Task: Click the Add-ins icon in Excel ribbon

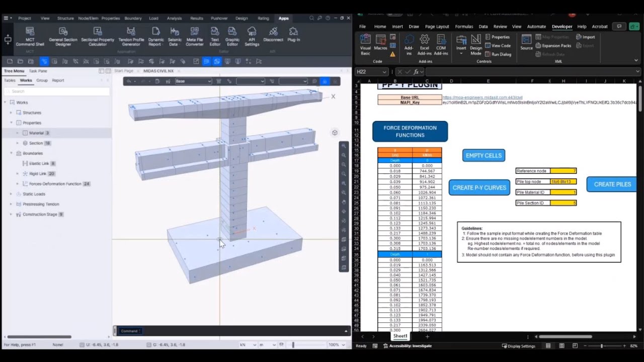Action: click(409, 44)
